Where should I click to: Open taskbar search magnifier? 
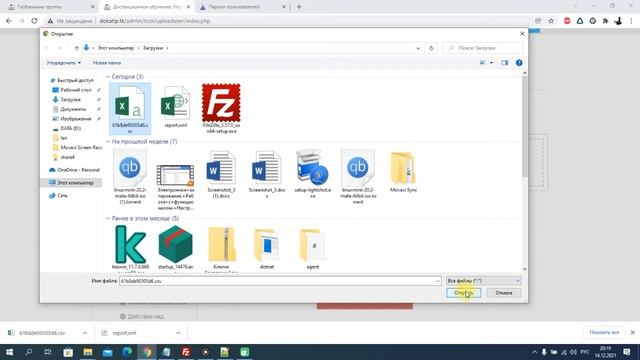[x=29, y=352]
